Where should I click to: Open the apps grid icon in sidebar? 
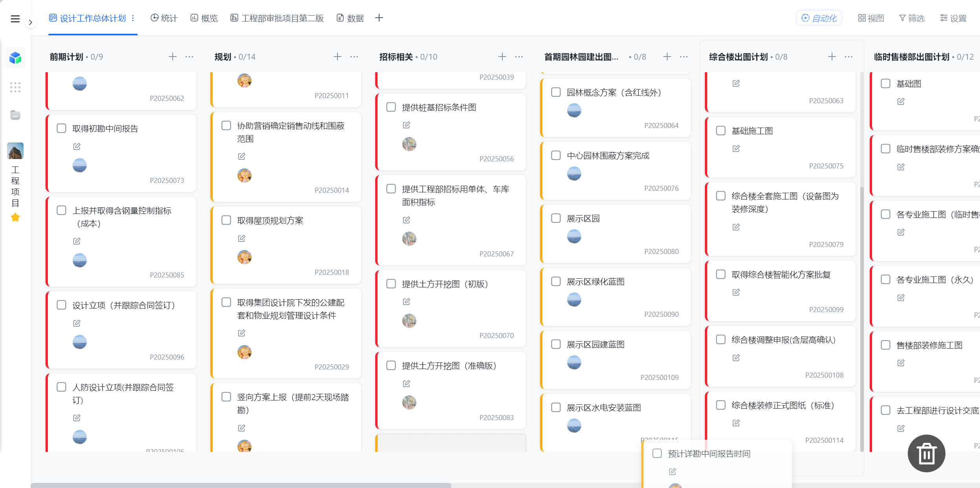click(x=15, y=87)
